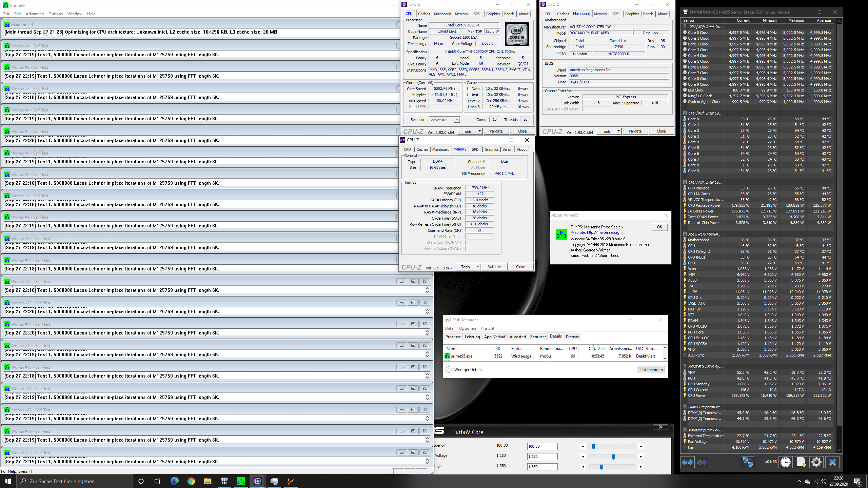
Task: Click OK in the About Prime95 dialog
Action: (x=659, y=227)
